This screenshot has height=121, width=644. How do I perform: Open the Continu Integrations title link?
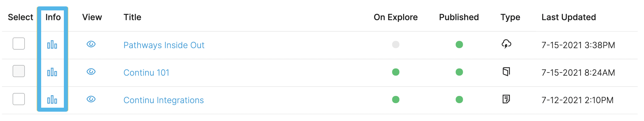click(164, 100)
